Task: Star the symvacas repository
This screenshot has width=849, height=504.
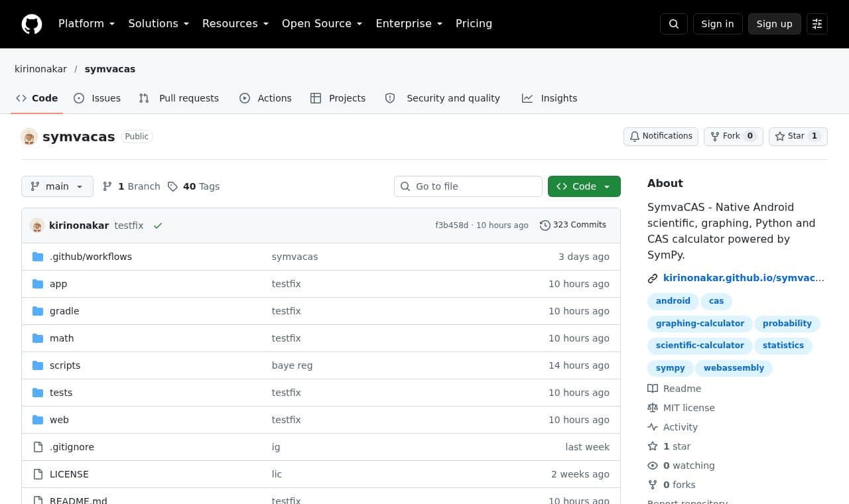Action: pos(798,136)
